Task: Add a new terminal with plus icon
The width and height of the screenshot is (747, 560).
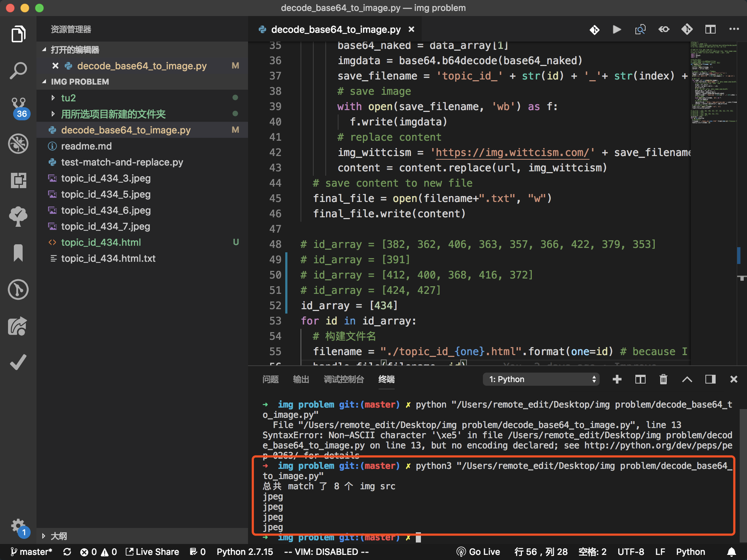Action: pyautogui.click(x=617, y=379)
